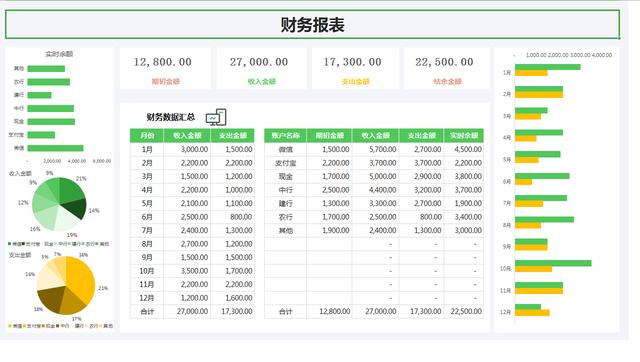Image resolution: width=640 pixels, height=362 pixels.
Task: Click the 账户名称 column header
Action: [285, 135]
